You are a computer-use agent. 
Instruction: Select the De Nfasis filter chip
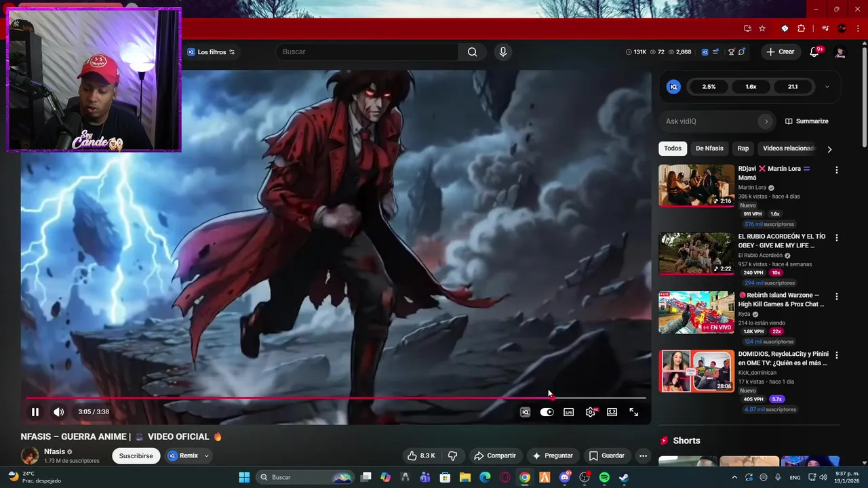(x=709, y=148)
